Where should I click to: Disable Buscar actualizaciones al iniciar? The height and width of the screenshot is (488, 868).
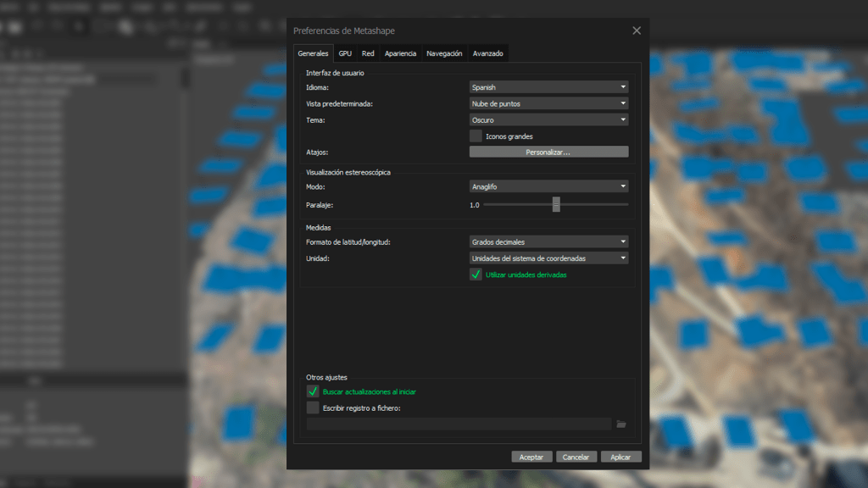coord(313,391)
